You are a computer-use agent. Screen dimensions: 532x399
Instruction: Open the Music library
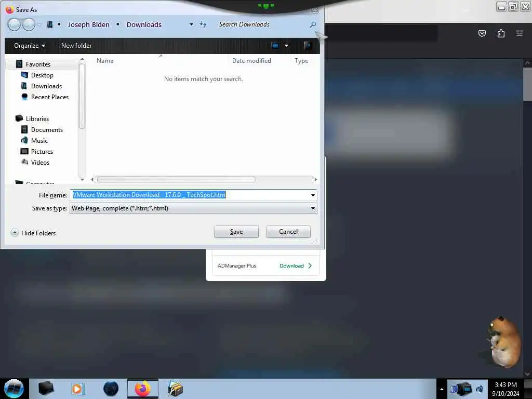point(39,140)
